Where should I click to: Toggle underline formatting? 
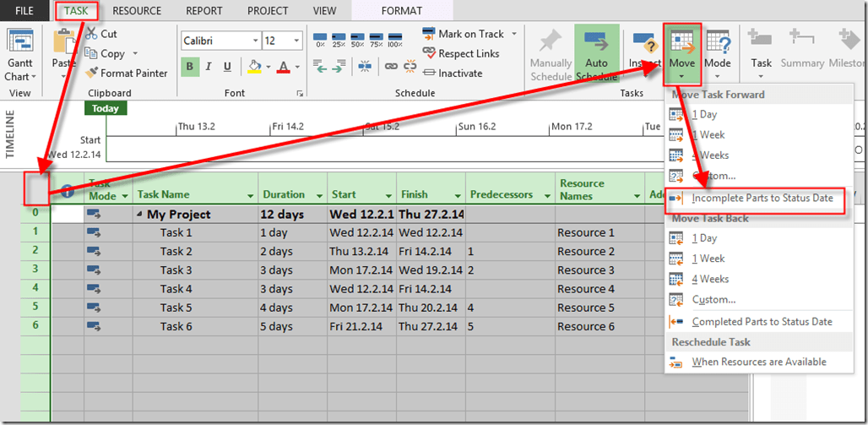(x=227, y=67)
